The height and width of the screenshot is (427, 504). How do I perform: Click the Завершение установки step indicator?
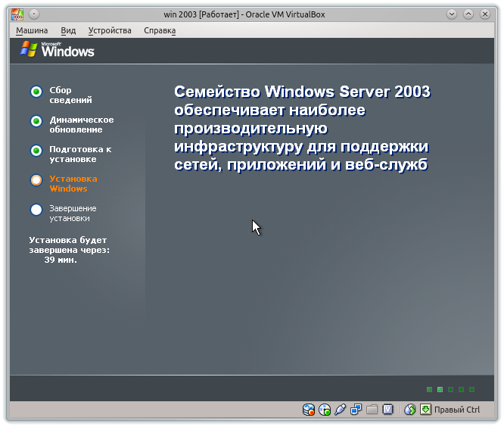click(x=36, y=210)
